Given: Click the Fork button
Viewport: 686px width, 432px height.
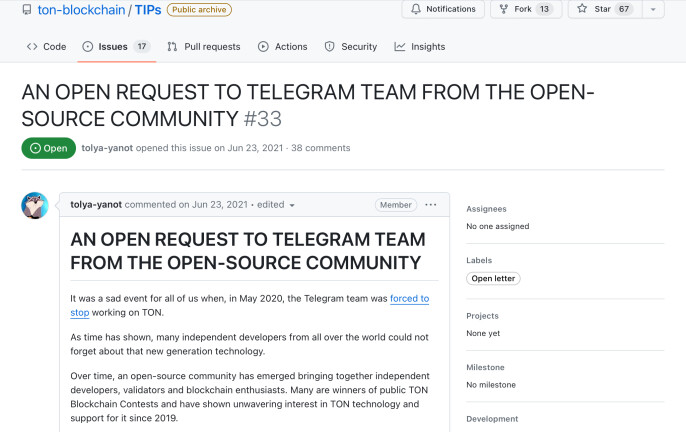Looking at the screenshot, I should (526, 9).
